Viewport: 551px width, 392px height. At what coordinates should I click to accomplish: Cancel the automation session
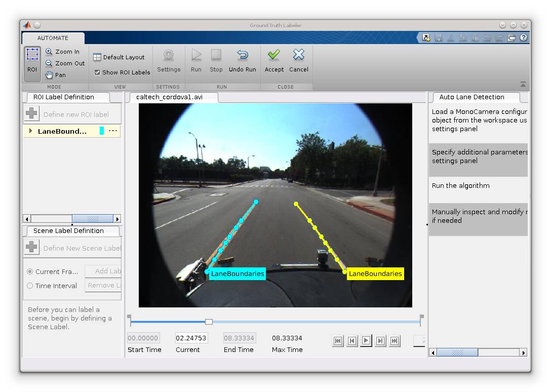pos(299,60)
